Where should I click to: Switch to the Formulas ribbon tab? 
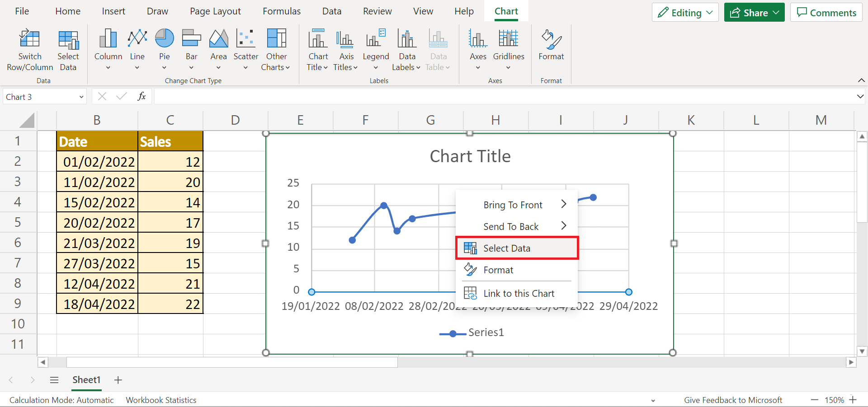(x=281, y=11)
